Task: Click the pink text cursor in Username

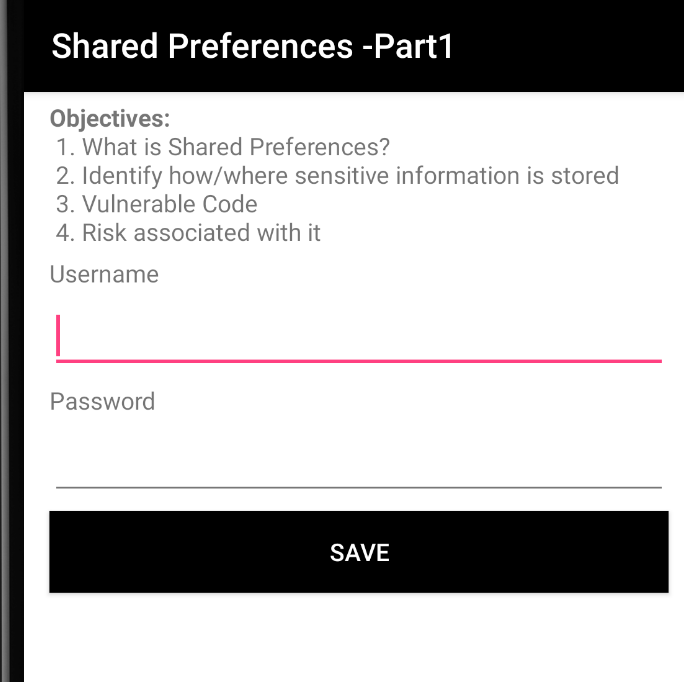Action: (x=58, y=335)
